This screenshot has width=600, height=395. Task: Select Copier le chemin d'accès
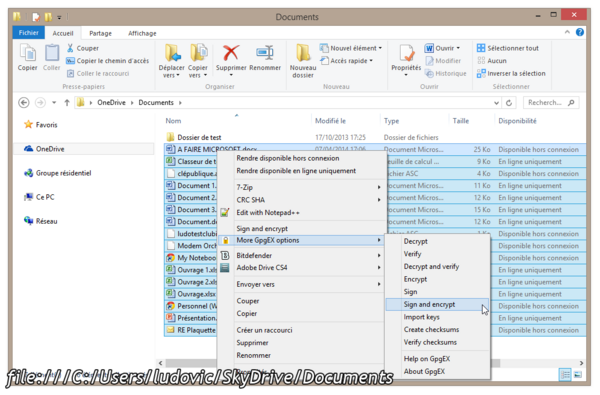(x=108, y=60)
